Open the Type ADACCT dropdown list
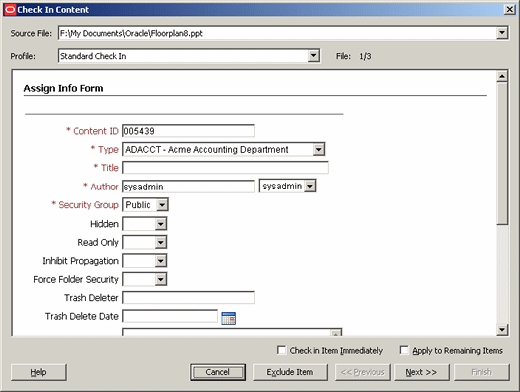 pos(319,149)
